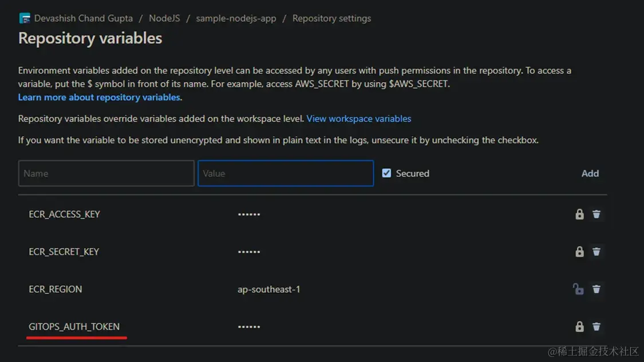Edit the ECR_REGION value ap-southeast-1
Viewport: 644px width, 362px height.
point(269,289)
